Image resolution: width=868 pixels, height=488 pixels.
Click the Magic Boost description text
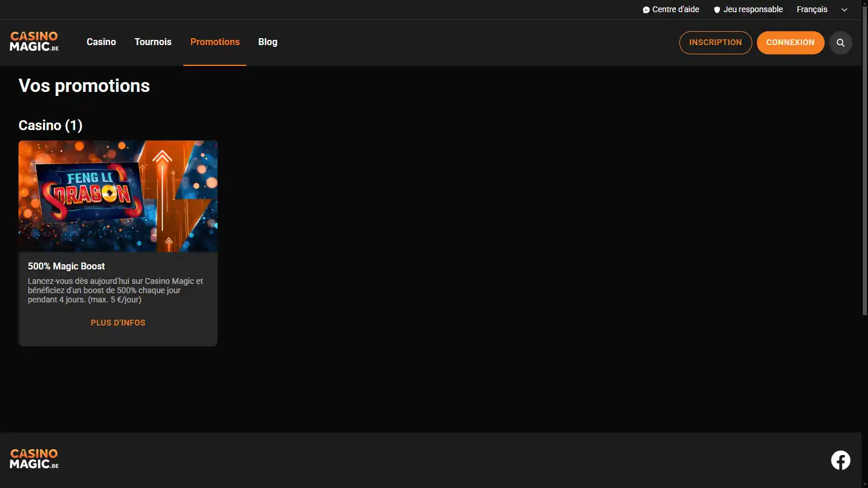point(116,290)
